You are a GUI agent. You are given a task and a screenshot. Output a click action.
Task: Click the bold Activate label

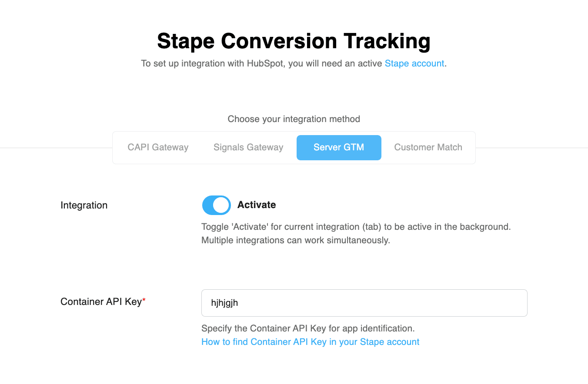tap(257, 205)
